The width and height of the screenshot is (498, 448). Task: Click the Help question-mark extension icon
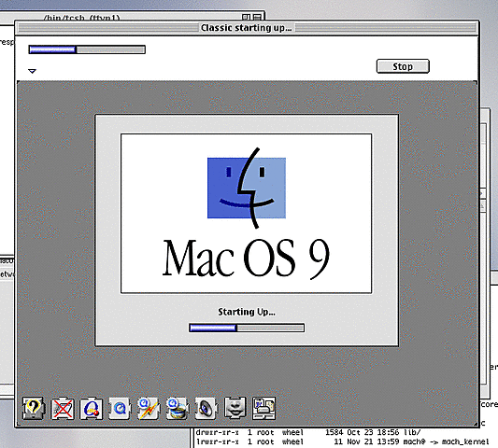34,409
